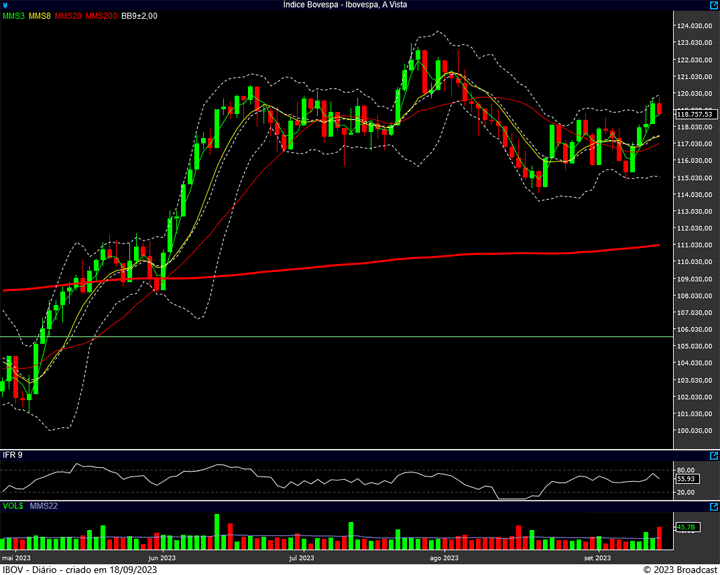Click the green volume value tag 45,78
The height and width of the screenshot is (575, 720).
click(685, 527)
